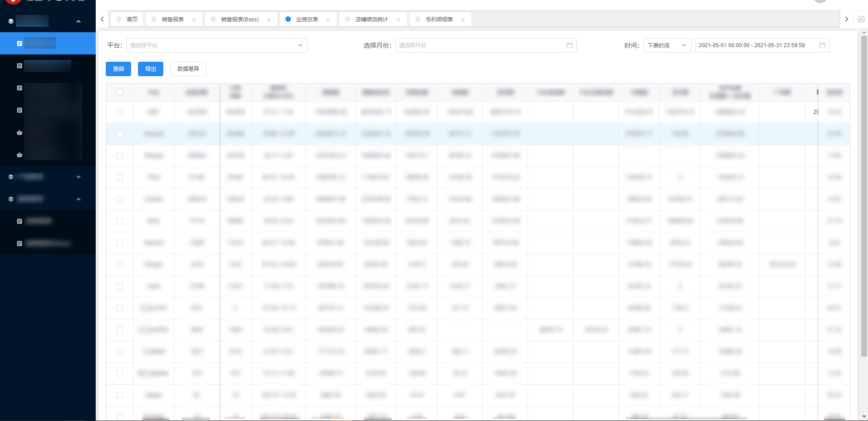This screenshot has height=421, width=868.
Task: Open the 平台 platform dropdown
Action: [x=216, y=45]
